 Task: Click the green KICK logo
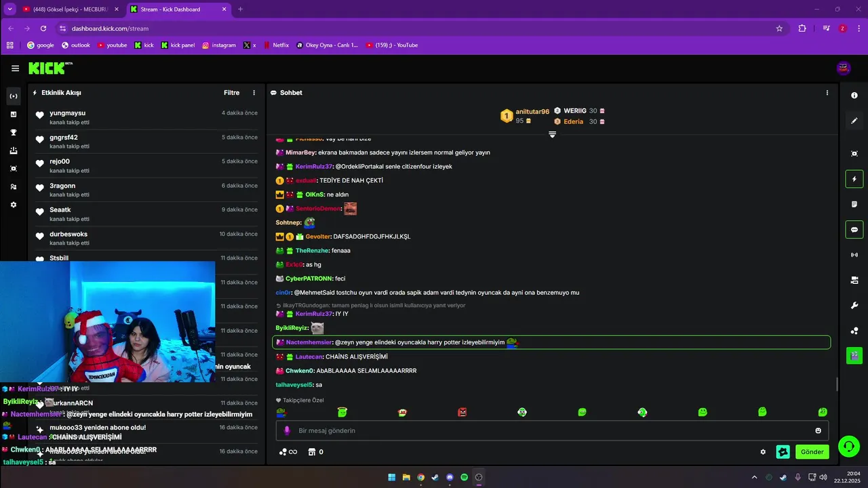pos(50,68)
